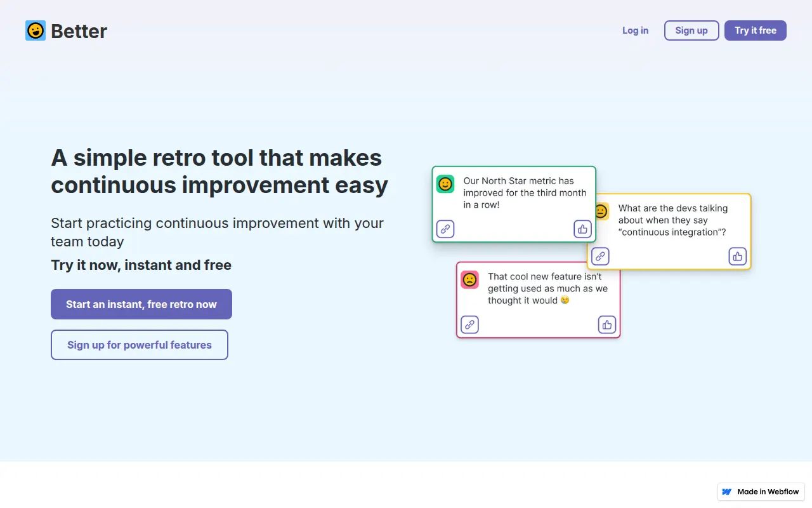Viewport: 812px width, 508px height.
Task: Choose Sign up for powerful features
Action: click(x=140, y=345)
